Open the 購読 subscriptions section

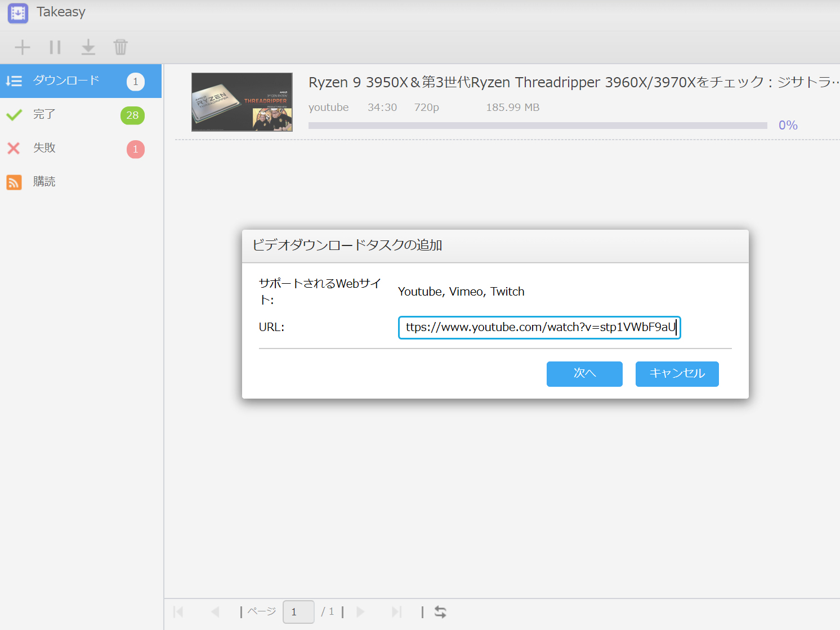(81, 182)
